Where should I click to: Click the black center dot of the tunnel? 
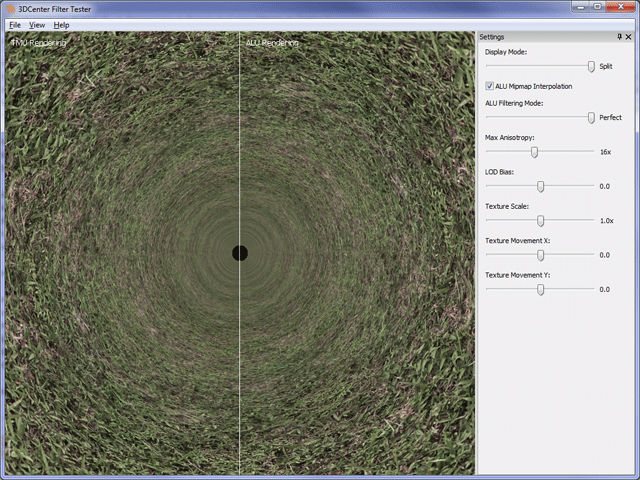click(x=240, y=253)
